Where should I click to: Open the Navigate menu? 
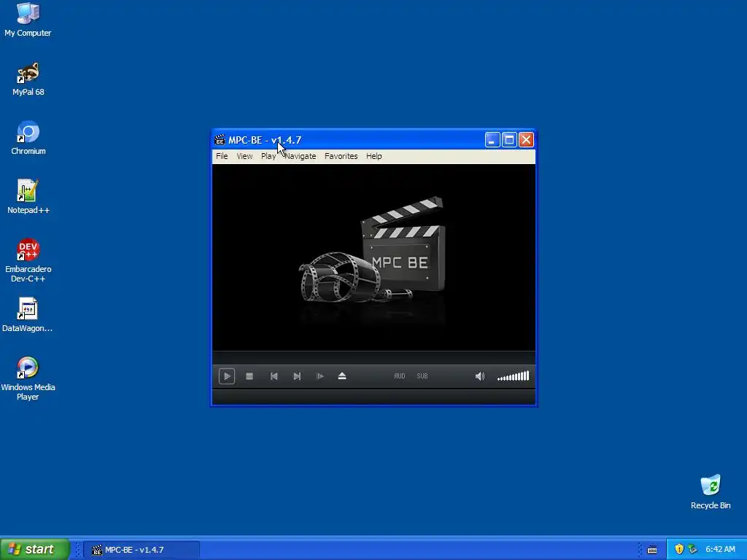tap(300, 156)
